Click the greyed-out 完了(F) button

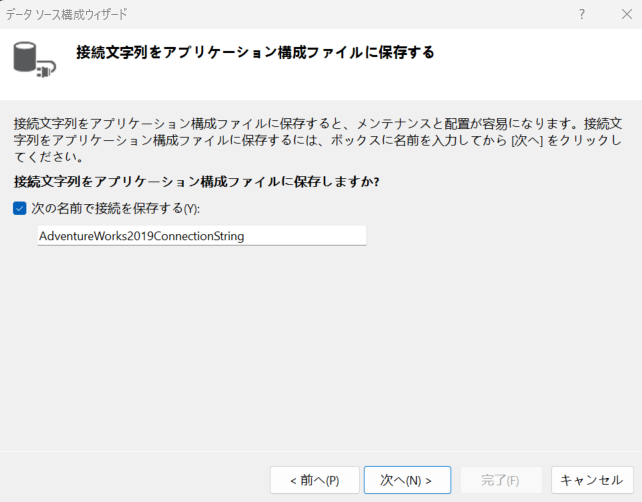point(498,480)
